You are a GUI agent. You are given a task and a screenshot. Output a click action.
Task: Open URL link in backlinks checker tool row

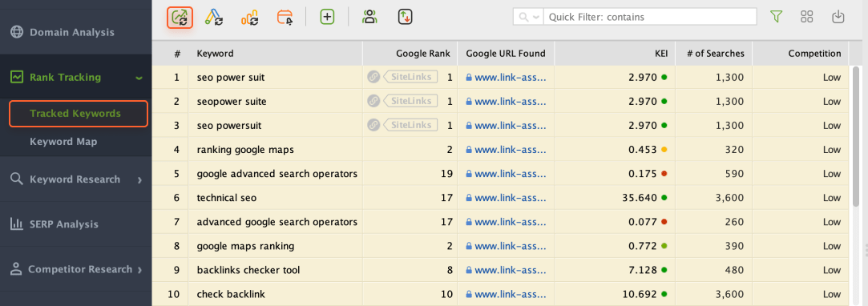click(x=510, y=270)
